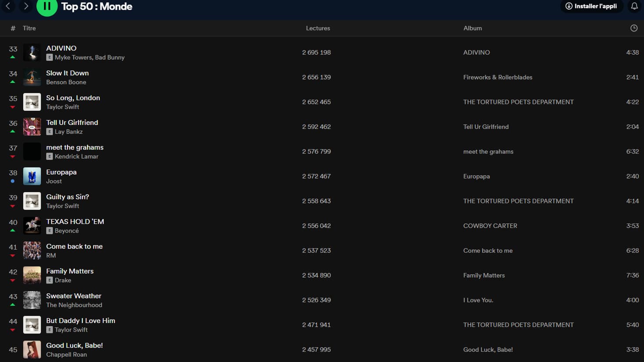Open artist Bad Bunny

(x=110, y=57)
